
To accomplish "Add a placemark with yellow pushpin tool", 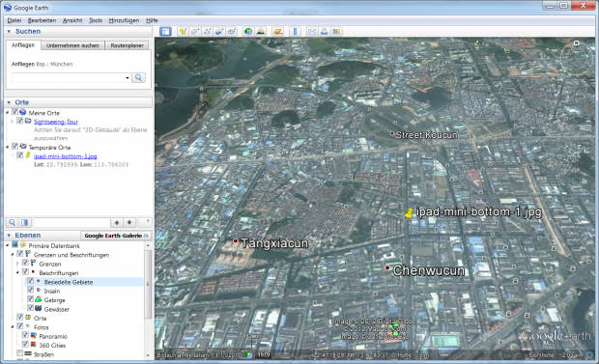I will tap(183, 31).
